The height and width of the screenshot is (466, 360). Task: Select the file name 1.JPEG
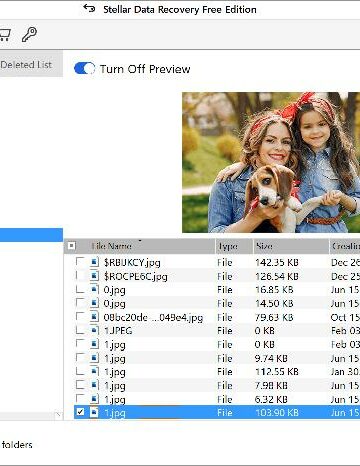pyautogui.click(x=118, y=331)
